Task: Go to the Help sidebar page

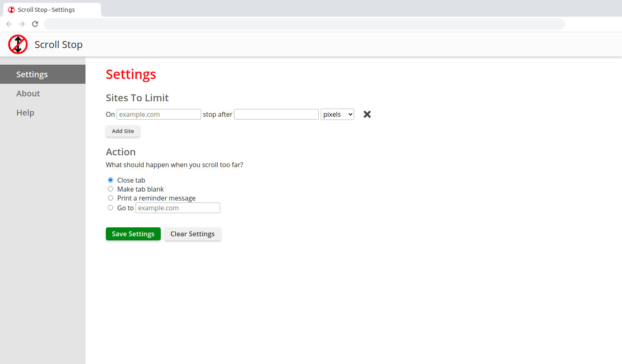Action: 25,113
